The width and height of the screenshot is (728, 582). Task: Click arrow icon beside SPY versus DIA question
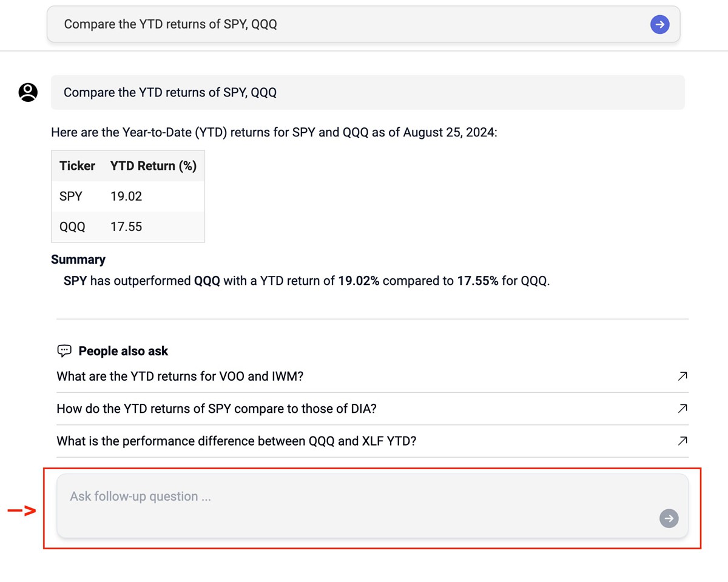click(682, 409)
